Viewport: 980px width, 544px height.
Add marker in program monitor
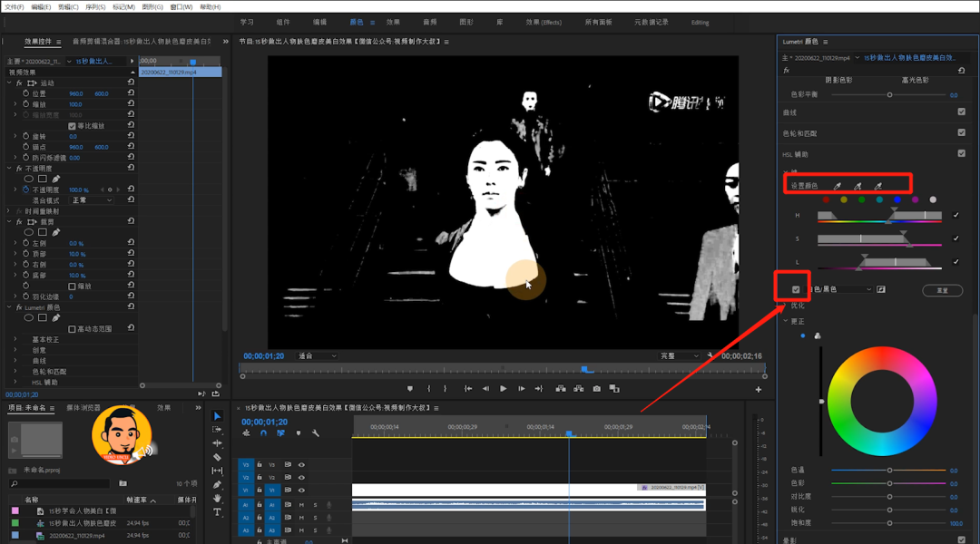pos(410,388)
